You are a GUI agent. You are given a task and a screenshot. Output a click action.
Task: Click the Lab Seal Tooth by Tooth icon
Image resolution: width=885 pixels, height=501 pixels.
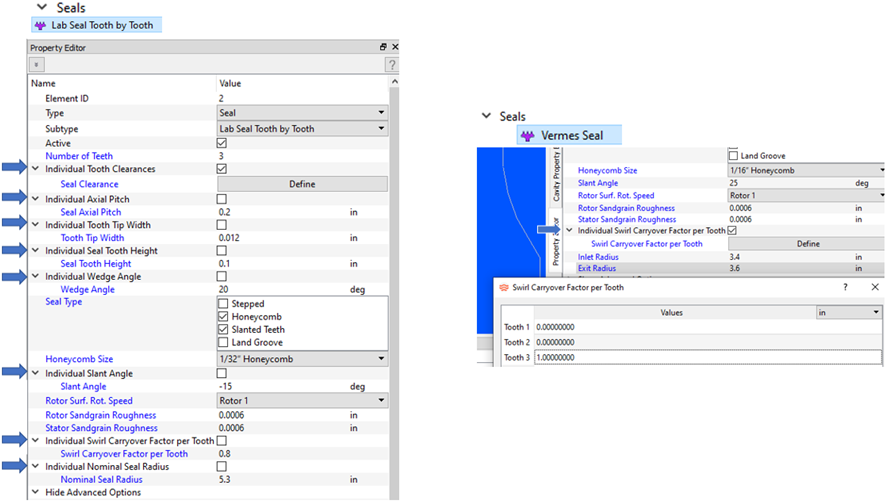point(41,25)
